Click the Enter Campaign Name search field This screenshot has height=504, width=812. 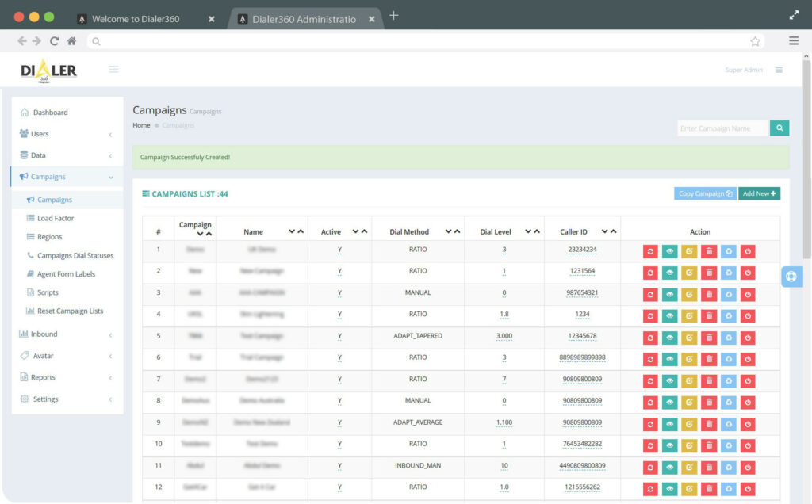(x=722, y=128)
